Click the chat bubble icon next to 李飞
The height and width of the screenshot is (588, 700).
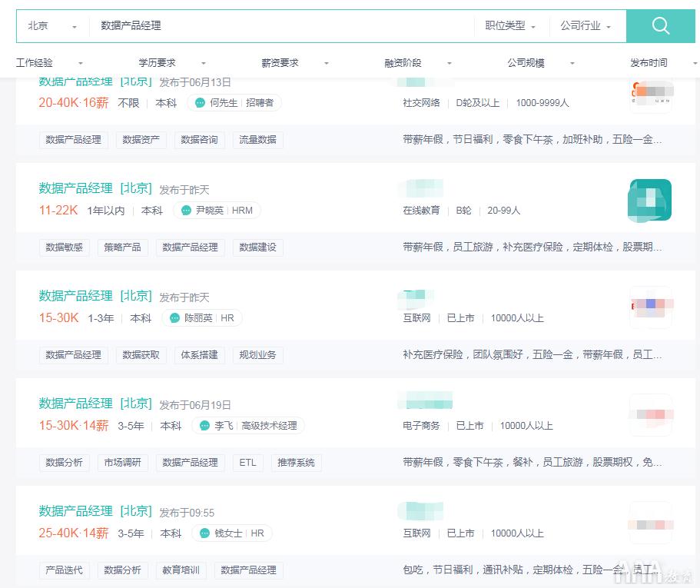pos(204,425)
